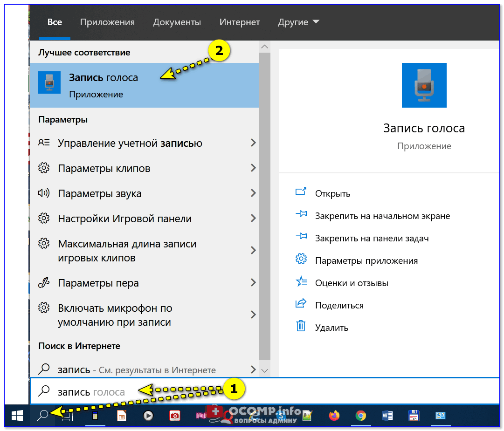Switch to the Приложения tab
The image size is (504, 431).
(x=107, y=22)
